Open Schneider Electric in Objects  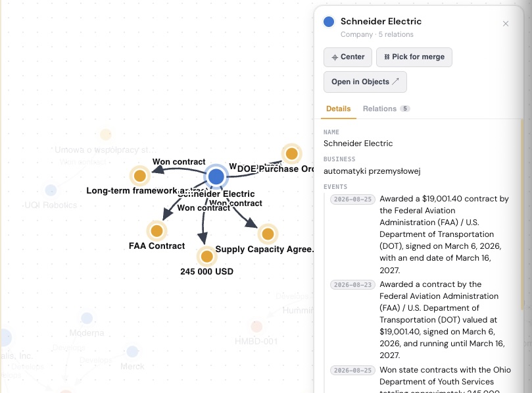[x=365, y=82]
